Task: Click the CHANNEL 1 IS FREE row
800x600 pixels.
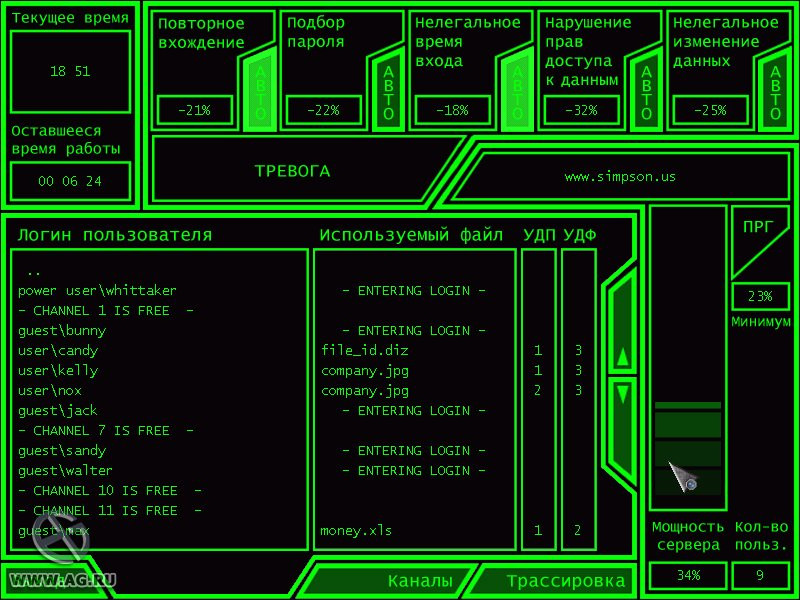Action: pyautogui.click(x=106, y=311)
